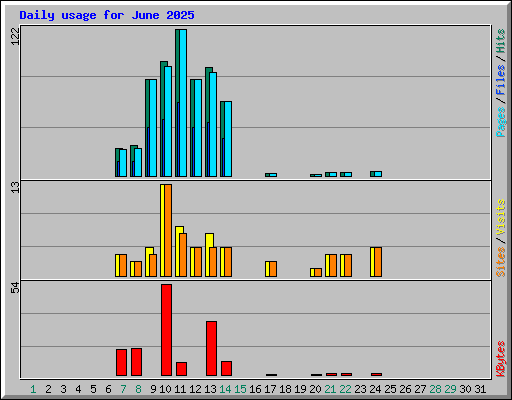This screenshot has width=512, height=400.
Task: Click day label '4' on the x-axis
Action: (78, 389)
